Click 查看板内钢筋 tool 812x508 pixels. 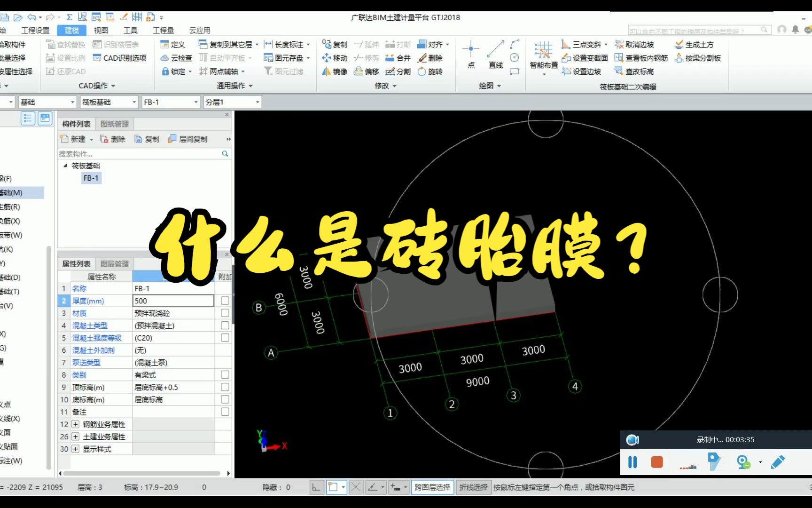click(641, 58)
